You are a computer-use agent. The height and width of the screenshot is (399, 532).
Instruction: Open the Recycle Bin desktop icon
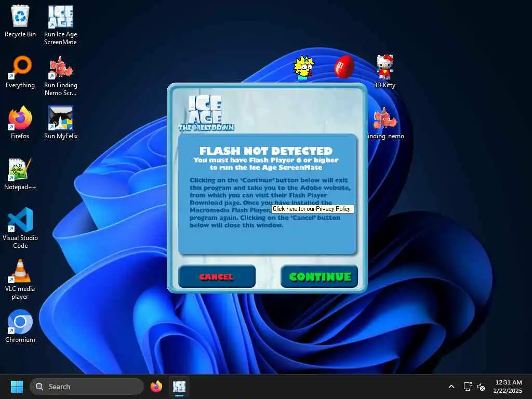pyautogui.click(x=20, y=21)
